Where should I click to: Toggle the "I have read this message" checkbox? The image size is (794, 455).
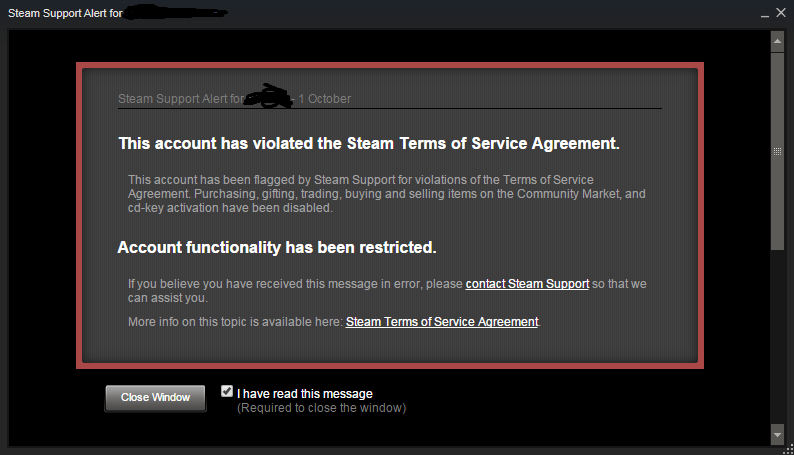[227, 391]
